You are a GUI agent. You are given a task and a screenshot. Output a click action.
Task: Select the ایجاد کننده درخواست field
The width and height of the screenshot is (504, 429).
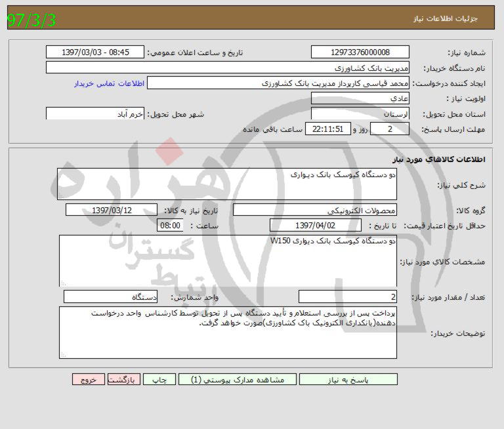278,84
